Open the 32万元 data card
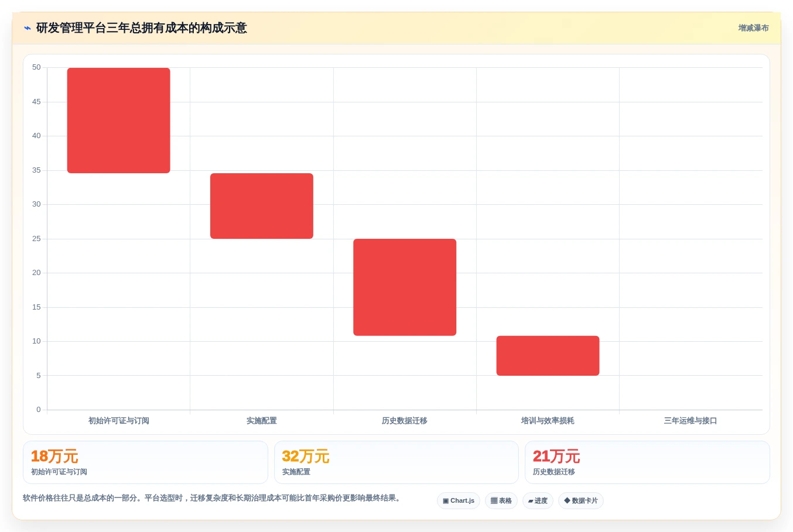 coord(396,462)
